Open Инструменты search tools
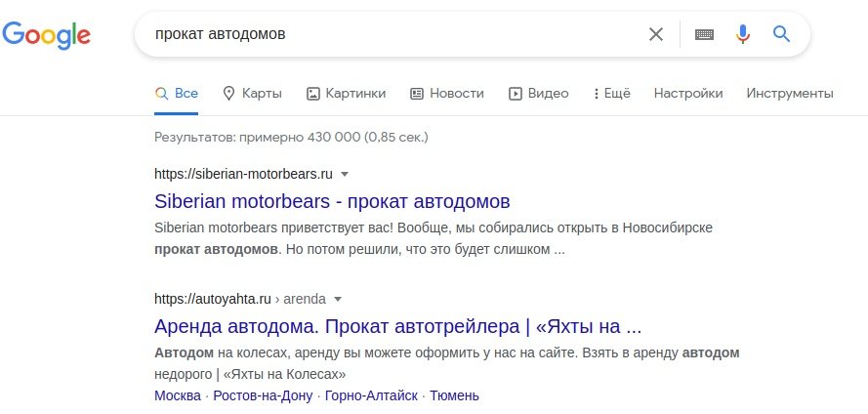 click(x=789, y=94)
